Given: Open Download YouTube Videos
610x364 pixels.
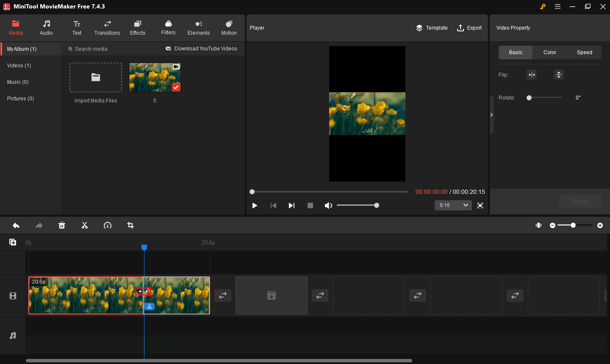Looking at the screenshot, I should 201,49.
